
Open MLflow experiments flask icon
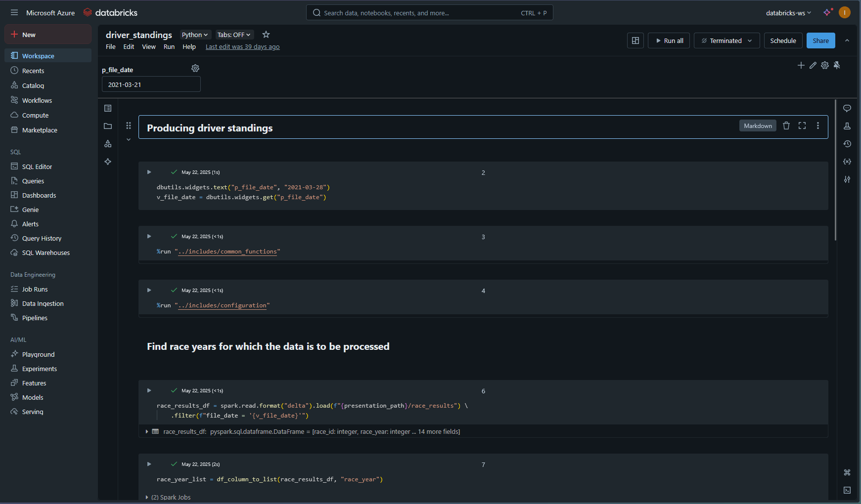coord(847,126)
